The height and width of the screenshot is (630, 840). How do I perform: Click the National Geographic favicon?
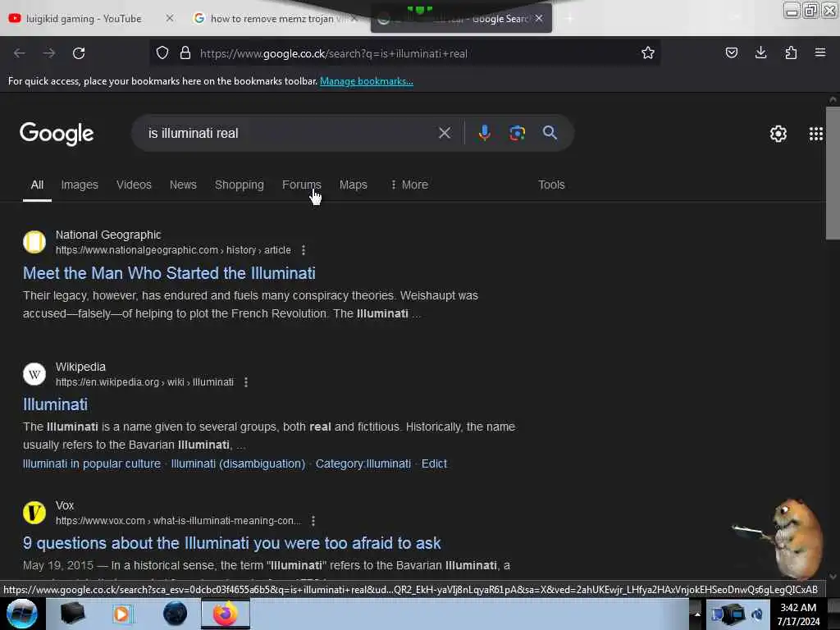pos(34,242)
